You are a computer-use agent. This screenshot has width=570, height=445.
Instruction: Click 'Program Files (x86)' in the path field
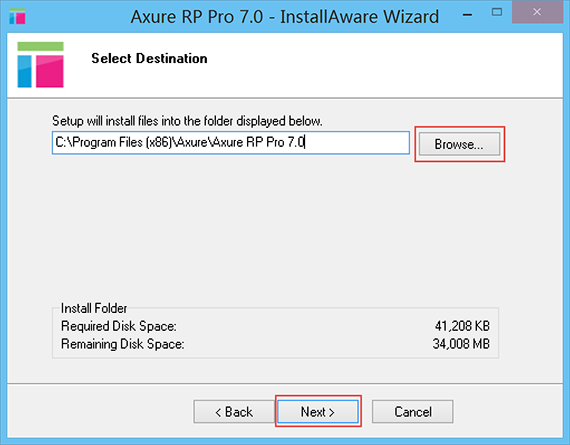pos(122,142)
